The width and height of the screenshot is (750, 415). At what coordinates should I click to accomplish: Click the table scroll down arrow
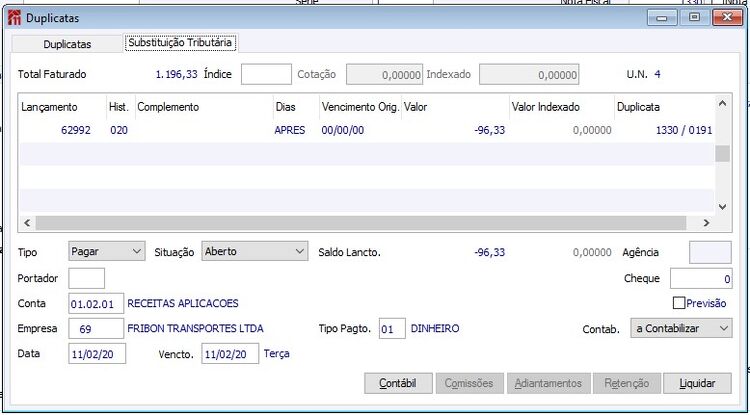click(x=723, y=207)
